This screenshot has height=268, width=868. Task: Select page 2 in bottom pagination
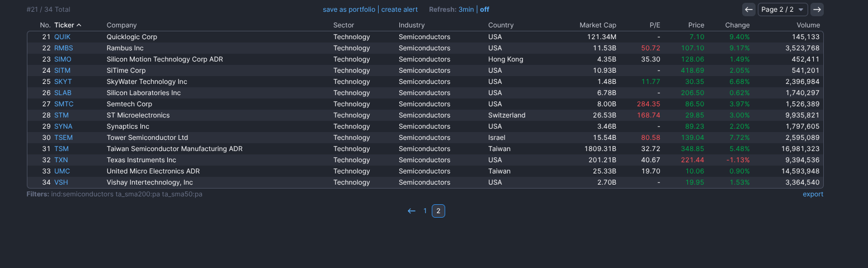click(x=438, y=211)
